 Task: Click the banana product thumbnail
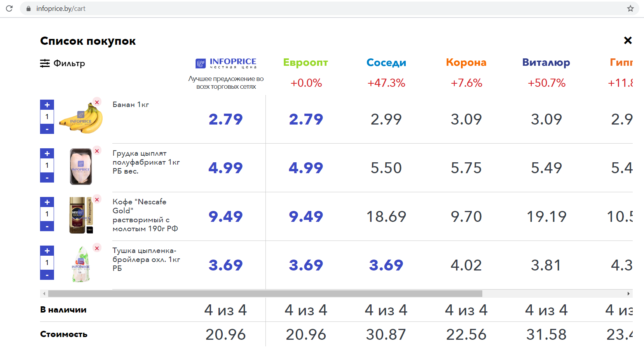click(81, 118)
